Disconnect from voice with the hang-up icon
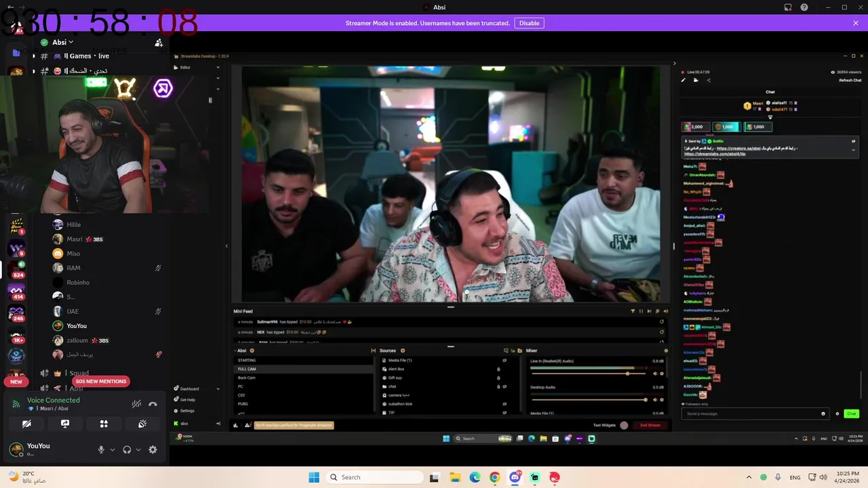Image resolution: width=868 pixels, height=488 pixels. [153, 404]
